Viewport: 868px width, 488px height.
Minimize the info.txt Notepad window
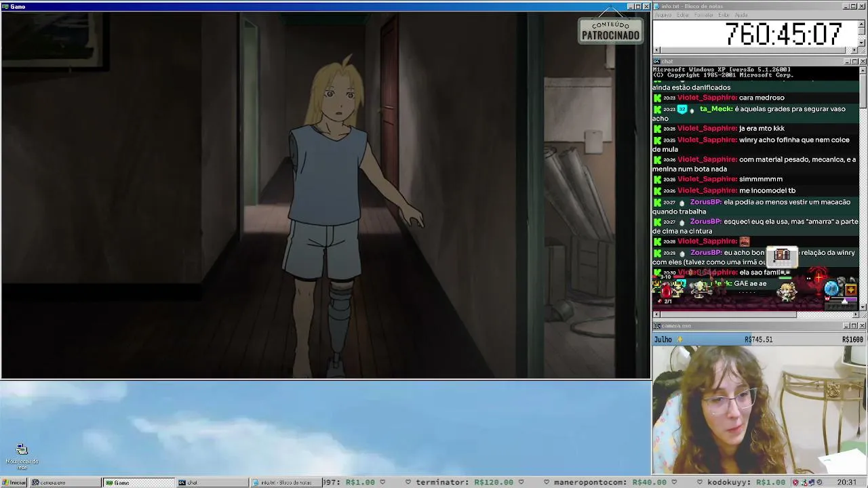click(x=846, y=6)
